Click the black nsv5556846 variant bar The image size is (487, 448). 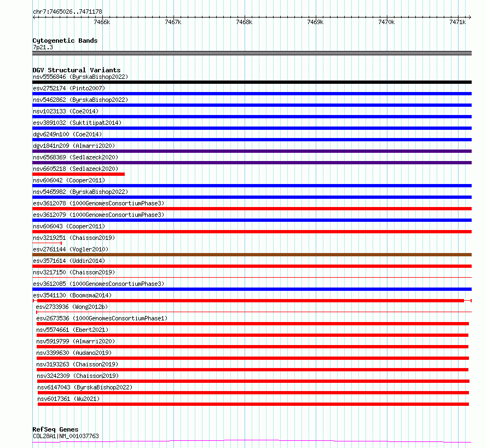252,82
